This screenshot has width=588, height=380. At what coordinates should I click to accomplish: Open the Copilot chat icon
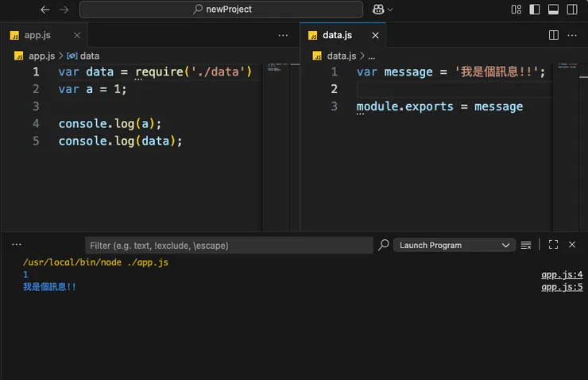click(378, 10)
